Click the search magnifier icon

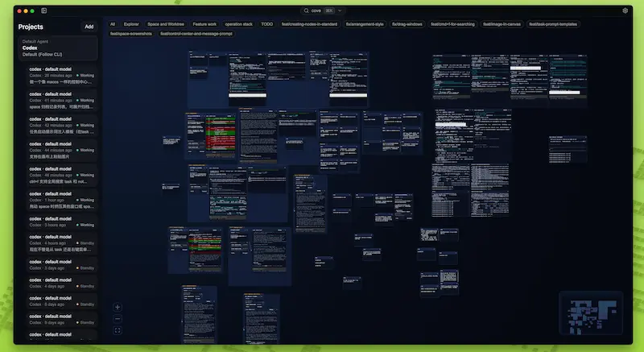pyautogui.click(x=307, y=10)
